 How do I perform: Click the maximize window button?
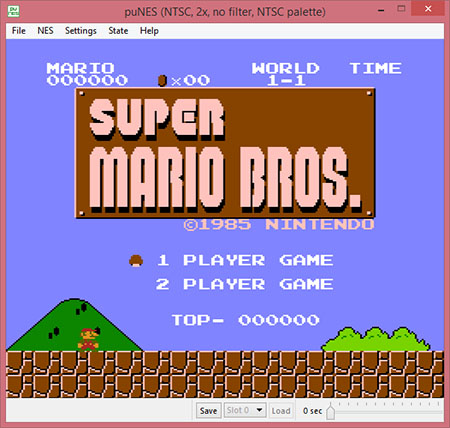pos(401,9)
